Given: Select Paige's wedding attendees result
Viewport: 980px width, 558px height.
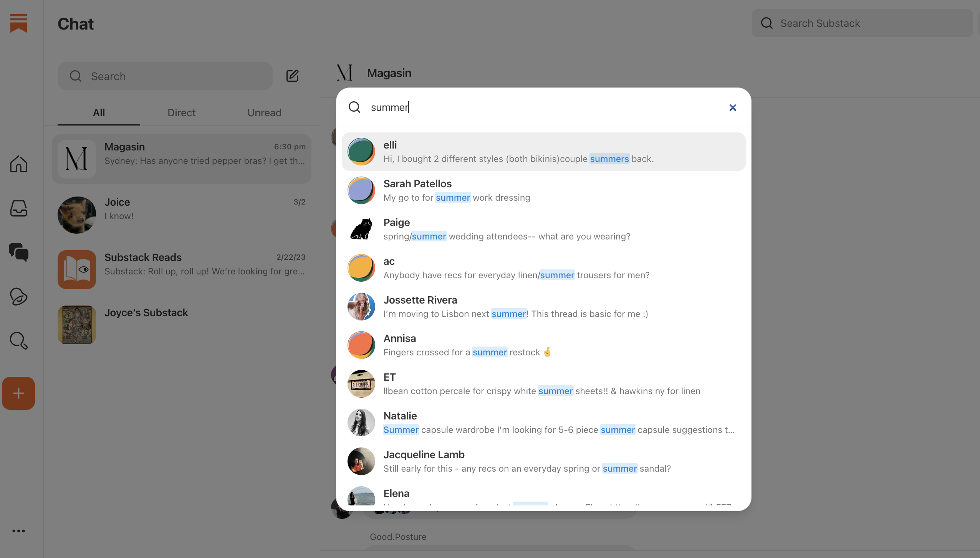Looking at the screenshot, I should pyautogui.click(x=543, y=229).
